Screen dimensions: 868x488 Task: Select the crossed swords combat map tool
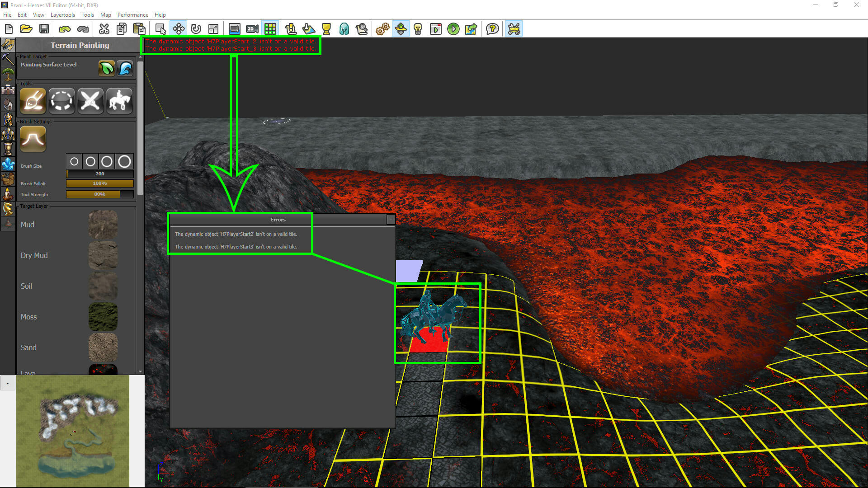tap(90, 100)
